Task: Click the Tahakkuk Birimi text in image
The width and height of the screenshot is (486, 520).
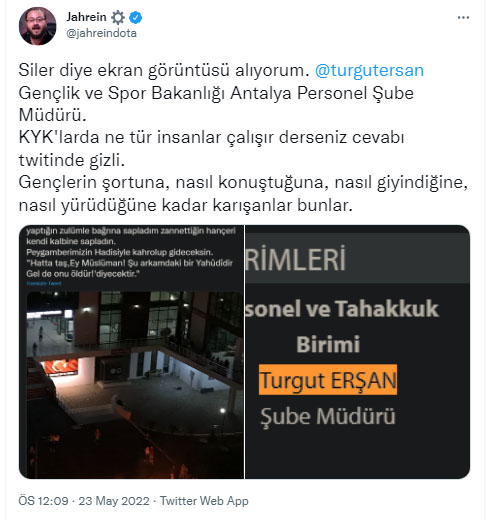Action: tap(342, 326)
